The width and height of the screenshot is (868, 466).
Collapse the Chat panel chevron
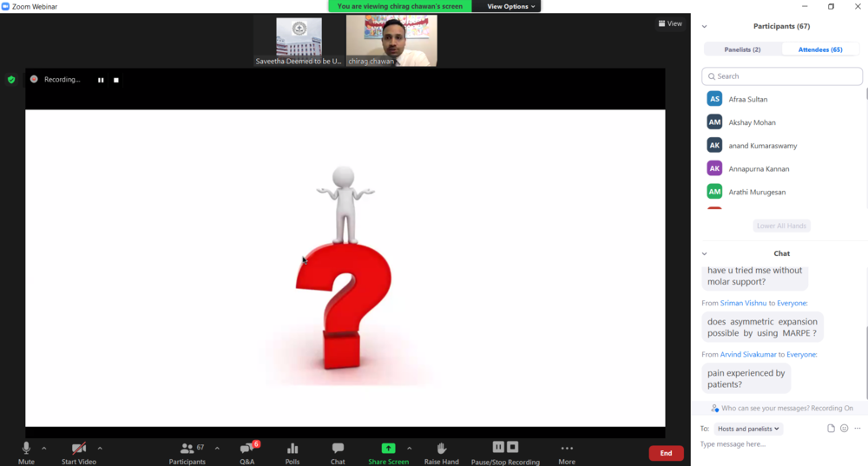(x=705, y=253)
